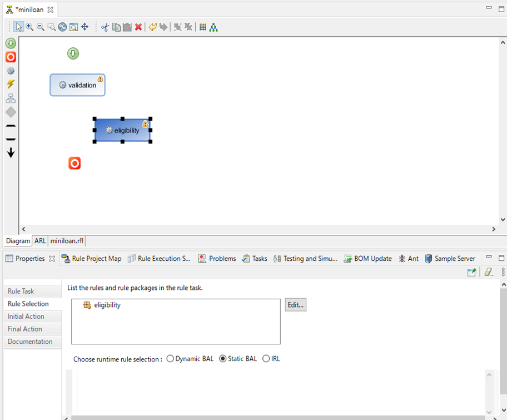Select IRL radio button
The width and height of the screenshot is (507, 420).
coord(266,358)
